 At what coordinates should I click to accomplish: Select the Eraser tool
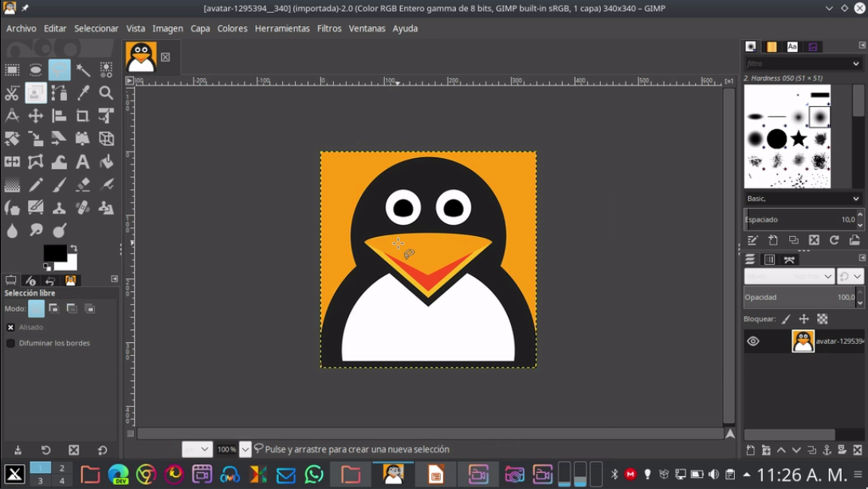[x=83, y=185]
